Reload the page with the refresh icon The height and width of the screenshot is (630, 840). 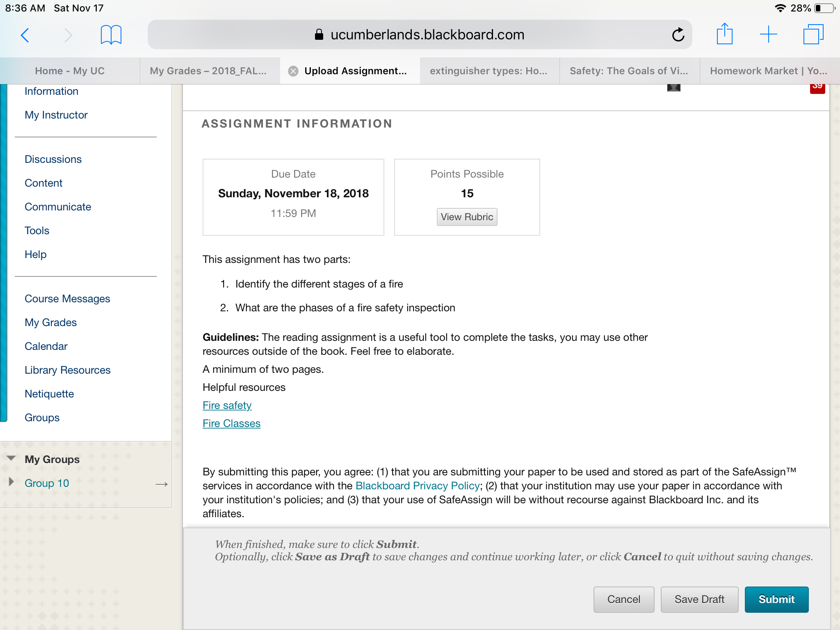tap(678, 34)
